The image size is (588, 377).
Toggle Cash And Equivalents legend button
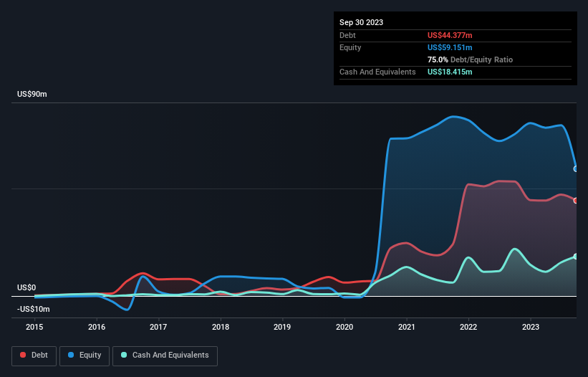coord(165,355)
